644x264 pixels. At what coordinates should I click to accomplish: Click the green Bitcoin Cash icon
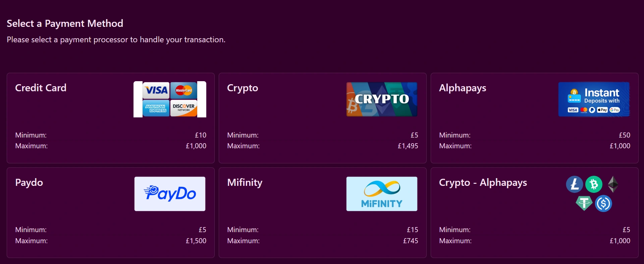pyautogui.click(x=594, y=184)
